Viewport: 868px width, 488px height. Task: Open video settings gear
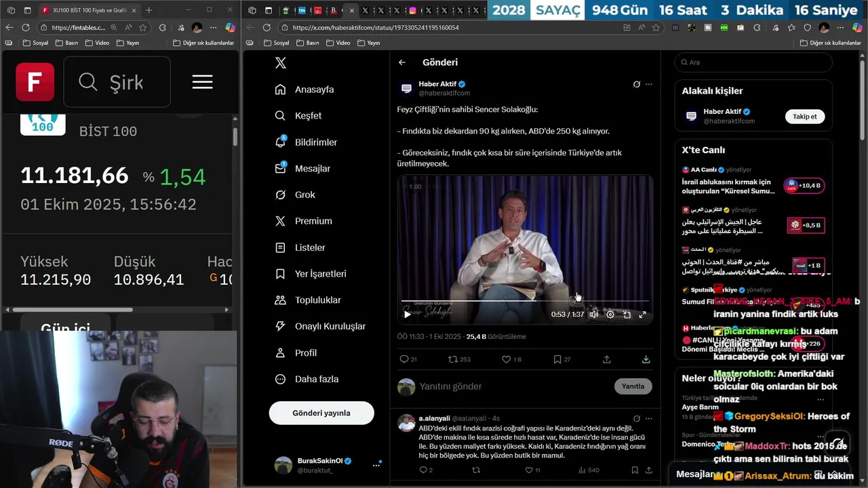(610, 314)
